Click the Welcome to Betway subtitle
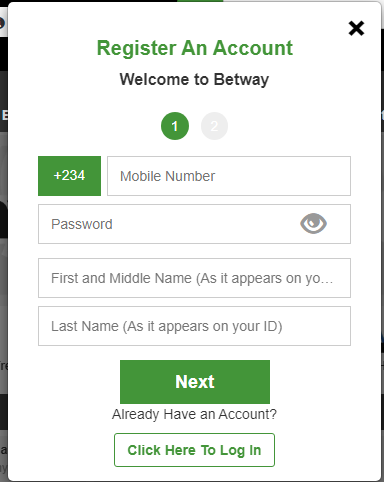This screenshot has width=384, height=482. pos(194,80)
